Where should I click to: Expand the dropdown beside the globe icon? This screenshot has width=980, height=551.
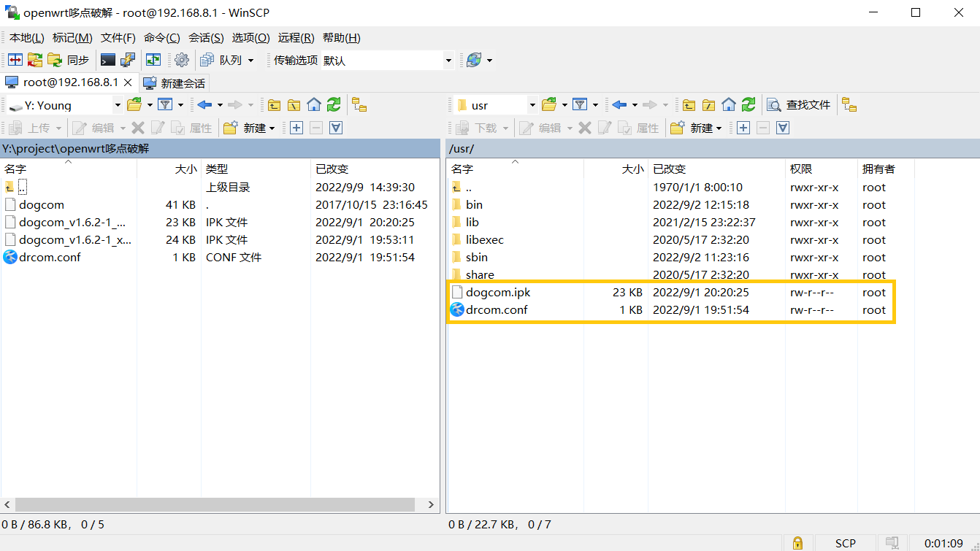point(489,61)
